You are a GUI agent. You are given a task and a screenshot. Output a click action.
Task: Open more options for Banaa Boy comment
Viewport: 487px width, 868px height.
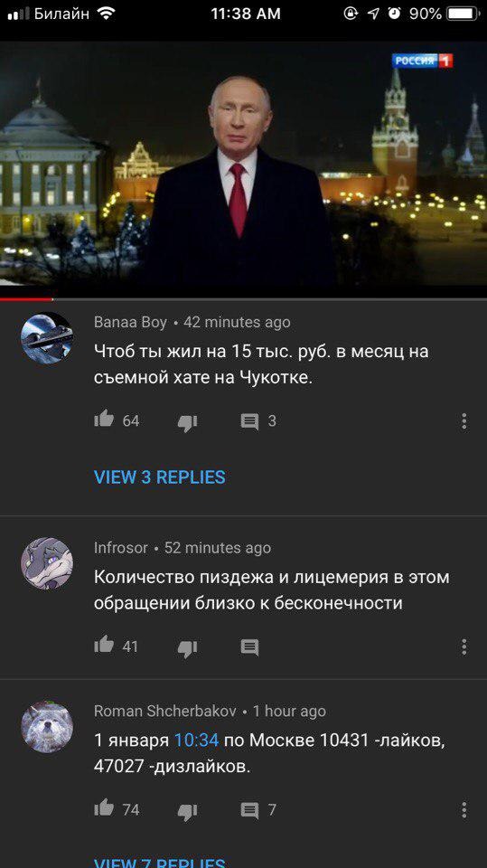464,421
